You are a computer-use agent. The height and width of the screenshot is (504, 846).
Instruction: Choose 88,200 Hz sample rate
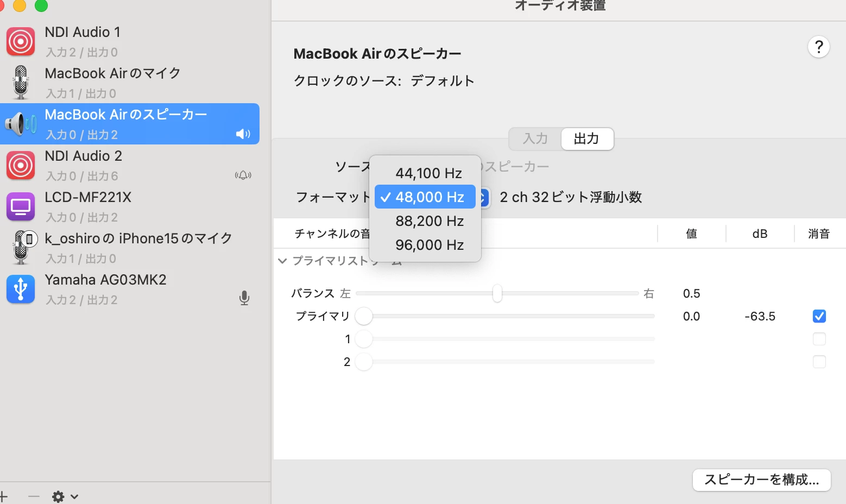pyautogui.click(x=425, y=221)
